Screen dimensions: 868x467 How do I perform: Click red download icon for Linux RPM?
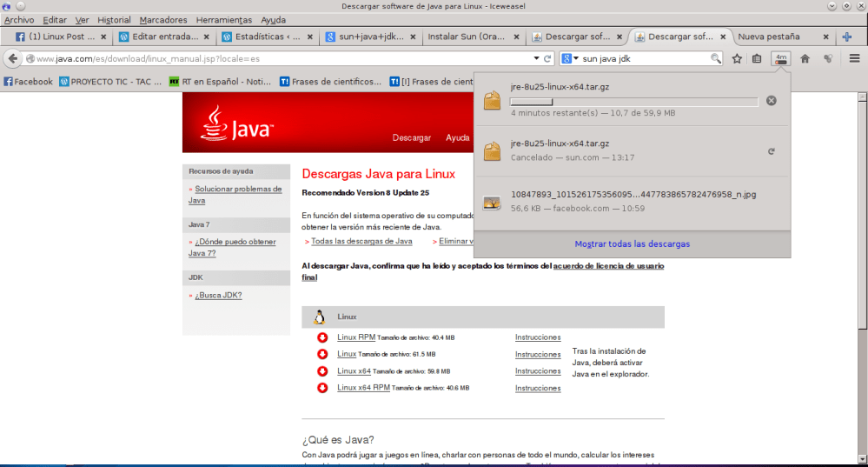[322, 337]
